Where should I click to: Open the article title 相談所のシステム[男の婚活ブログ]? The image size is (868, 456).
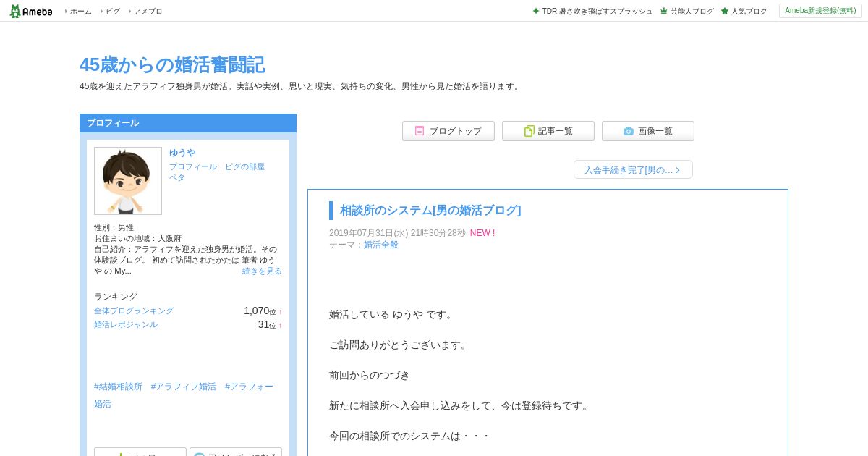pos(430,210)
